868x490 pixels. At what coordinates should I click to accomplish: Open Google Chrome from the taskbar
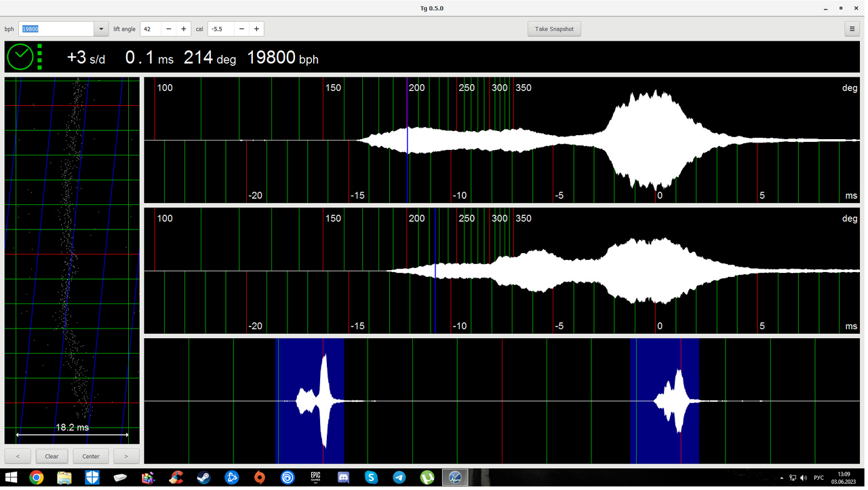37,478
